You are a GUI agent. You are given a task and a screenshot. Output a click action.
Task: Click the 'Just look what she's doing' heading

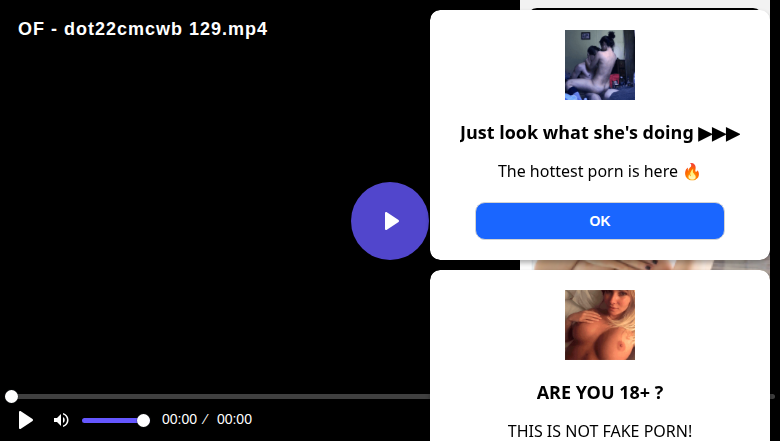(577, 133)
